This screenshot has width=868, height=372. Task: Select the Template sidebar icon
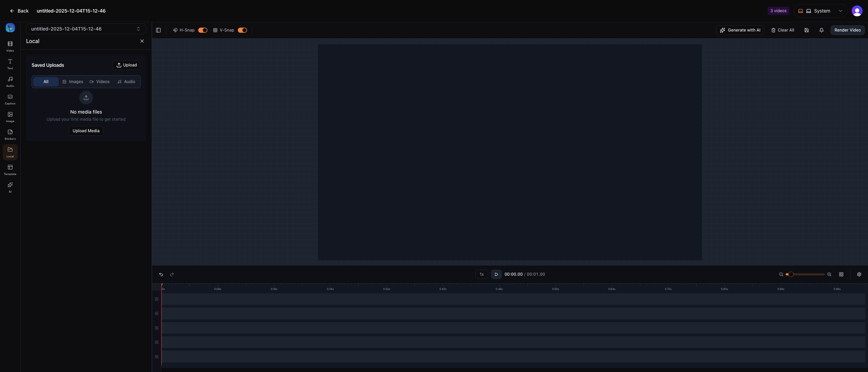pos(10,170)
